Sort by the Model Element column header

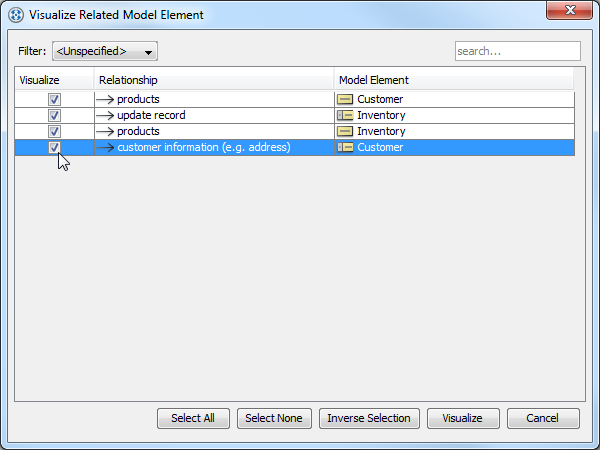click(455, 80)
